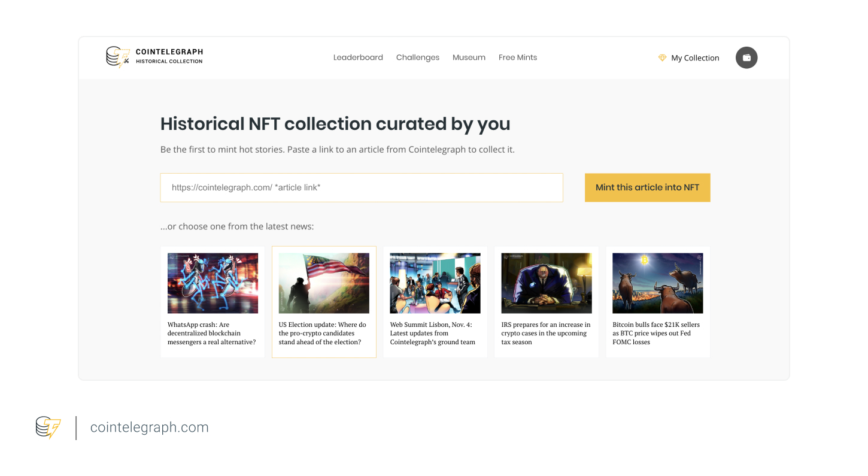Pick the IRS crypto cases article image
This screenshot has height=476, width=868.
(x=547, y=283)
